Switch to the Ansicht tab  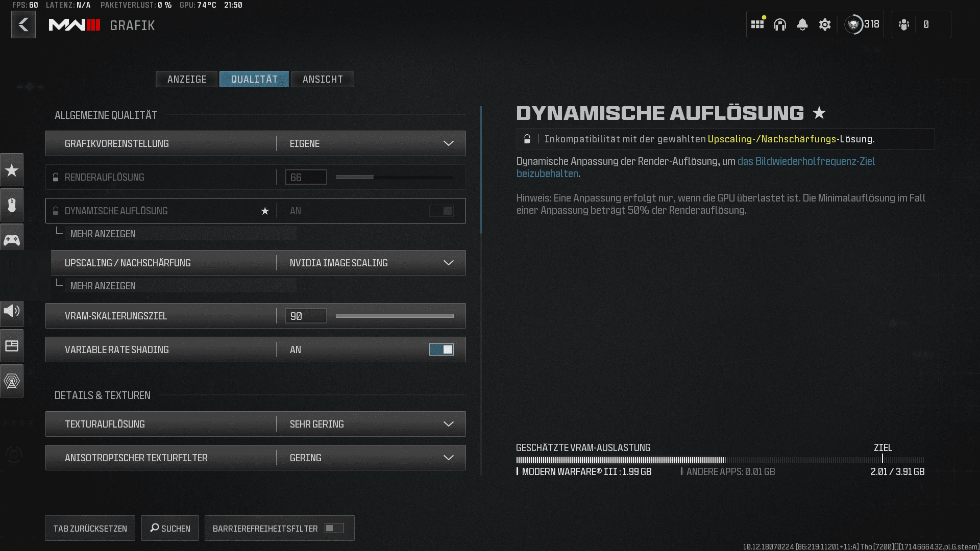[x=323, y=79]
